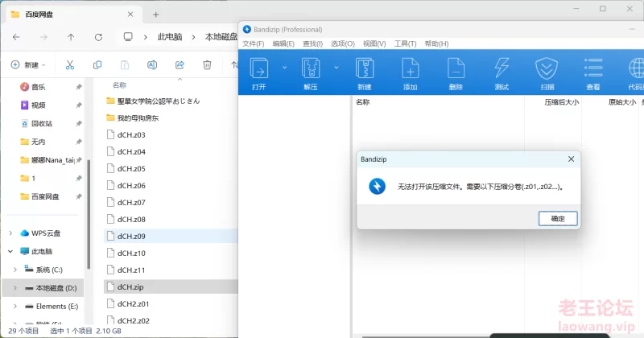Close the 百度网盘 Explorer tab
Image resolution: width=644 pixels, height=338 pixels.
130,14
